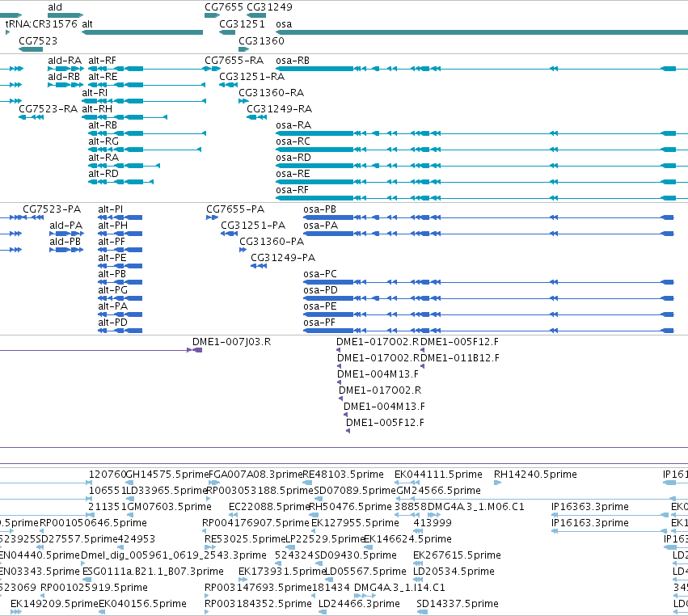The width and height of the screenshot is (688, 616).
Task: Click the CG7655-RA transcript label
Action: click(234, 60)
